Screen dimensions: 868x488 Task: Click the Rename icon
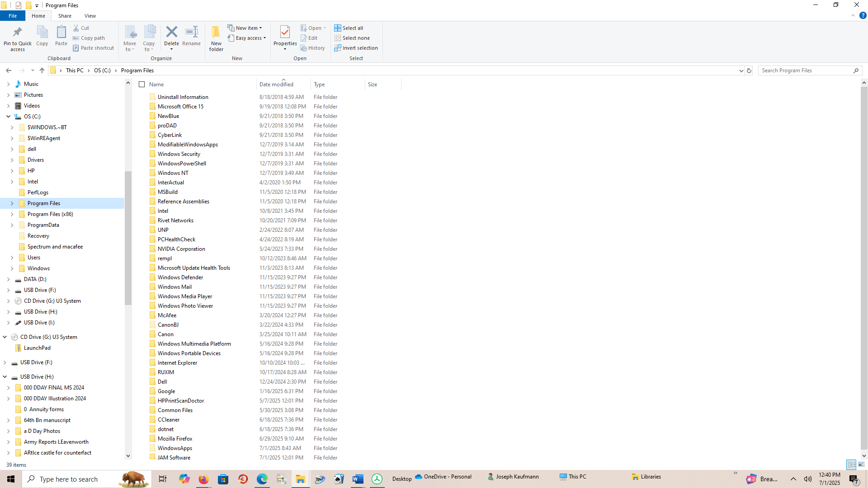[192, 32]
